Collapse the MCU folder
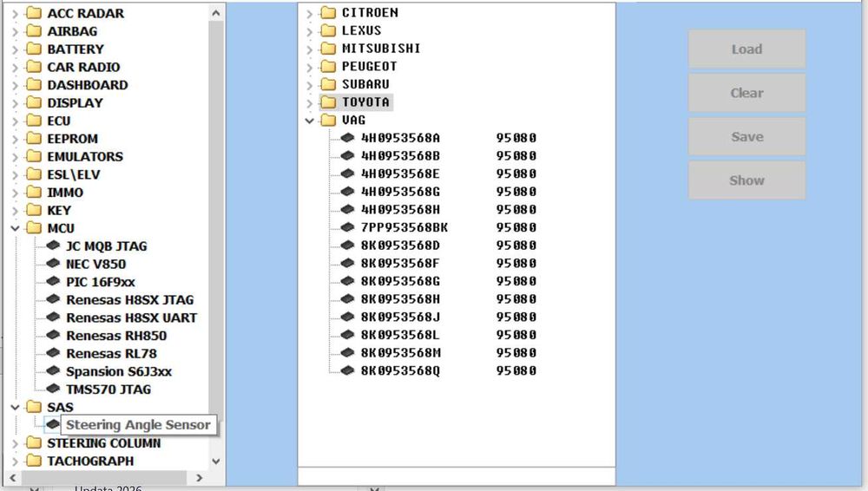 [x=15, y=228]
